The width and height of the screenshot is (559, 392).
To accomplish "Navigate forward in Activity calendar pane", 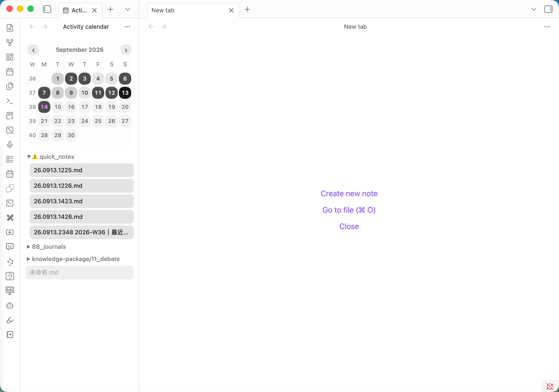I will [x=45, y=27].
